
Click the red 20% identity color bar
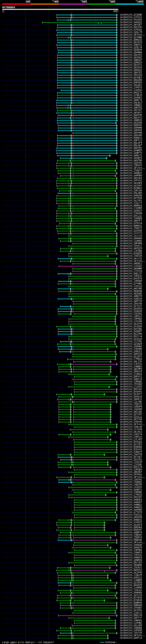[x=16, y=4]
